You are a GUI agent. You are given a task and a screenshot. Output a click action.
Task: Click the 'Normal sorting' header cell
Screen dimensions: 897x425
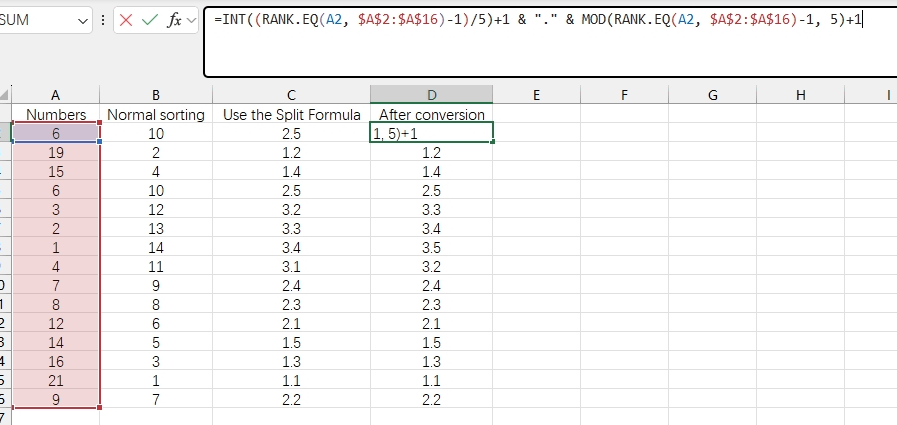tap(156, 114)
